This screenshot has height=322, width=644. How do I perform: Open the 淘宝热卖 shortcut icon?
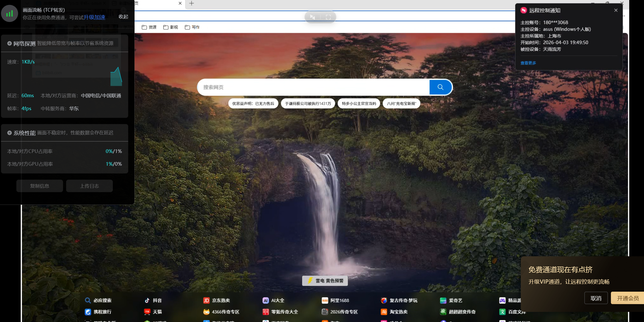tap(384, 312)
